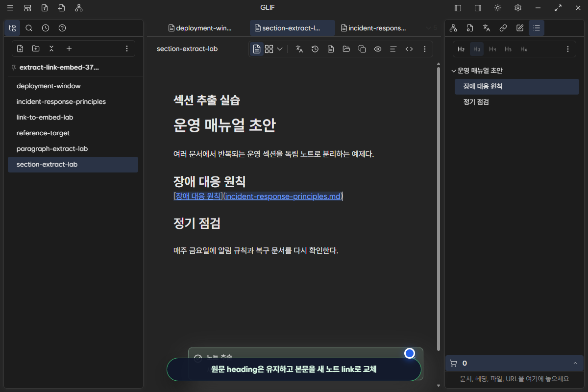Click the text alignment lines icon
Screen dimensions: 588x392
click(x=393, y=49)
